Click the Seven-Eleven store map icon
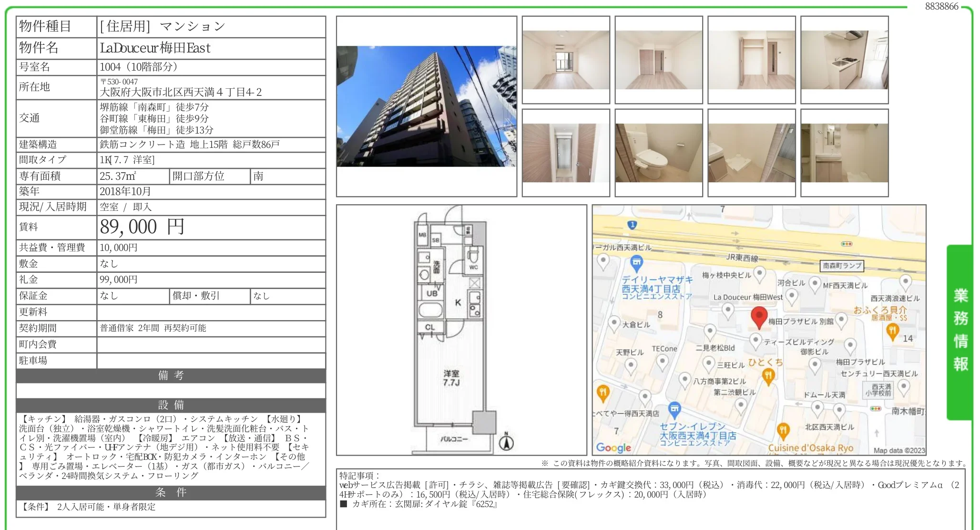Screen dimensions: 980x530 pyautogui.click(x=674, y=408)
